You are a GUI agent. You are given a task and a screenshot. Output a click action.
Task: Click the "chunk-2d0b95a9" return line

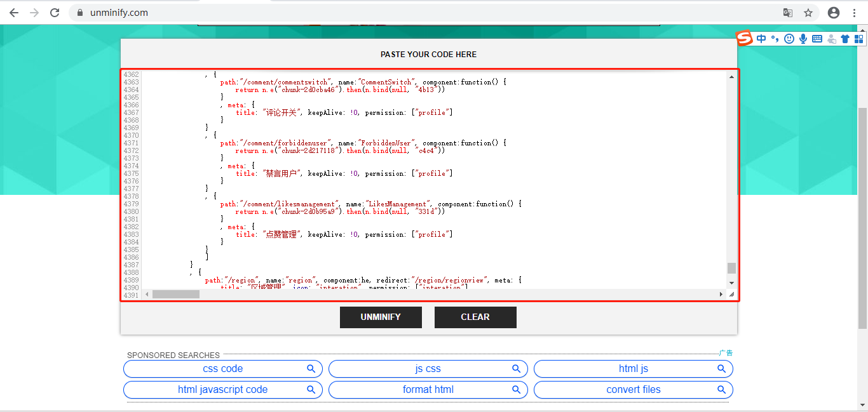coord(340,211)
